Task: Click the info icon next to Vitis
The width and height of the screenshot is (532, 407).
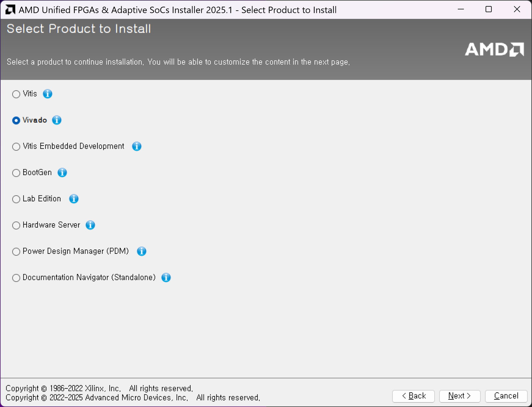Action: [x=48, y=94]
